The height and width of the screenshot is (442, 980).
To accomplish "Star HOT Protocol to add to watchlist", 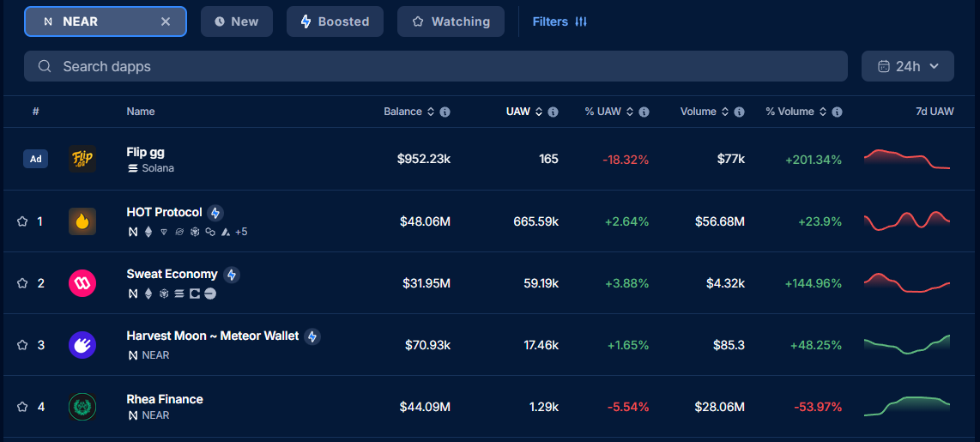I will tap(22, 221).
